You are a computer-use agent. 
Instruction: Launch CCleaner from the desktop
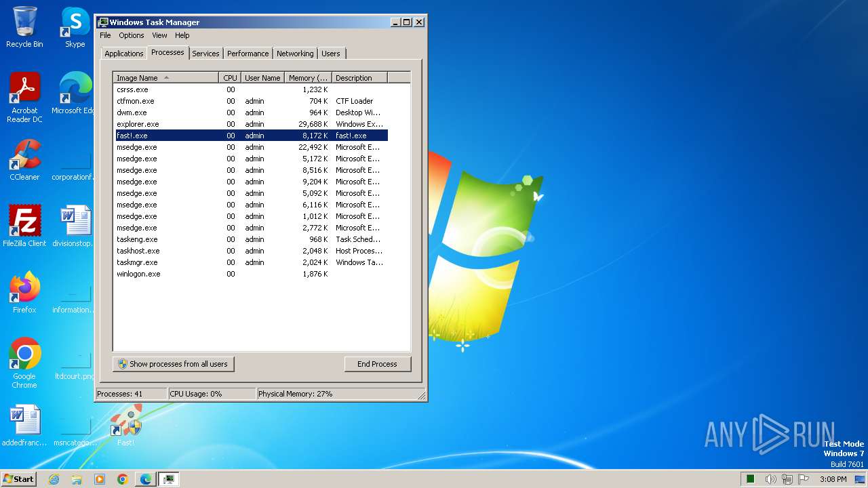tap(24, 160)
